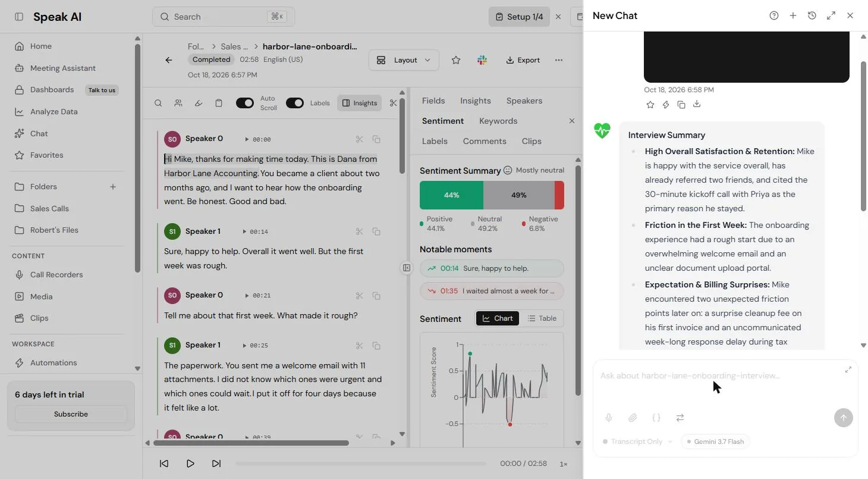The height and width of the screenshot is (479, 868).
Task: Switch sentiment view to Chart
Action: 498,318
